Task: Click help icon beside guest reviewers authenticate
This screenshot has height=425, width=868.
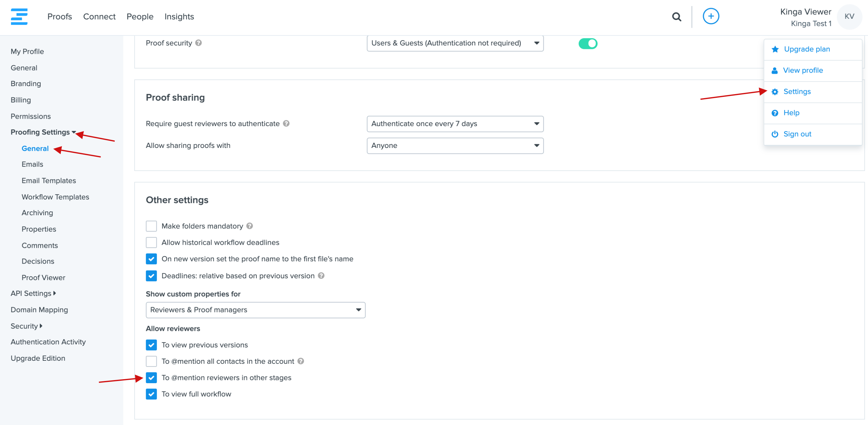Action: (x=286, y=123)
